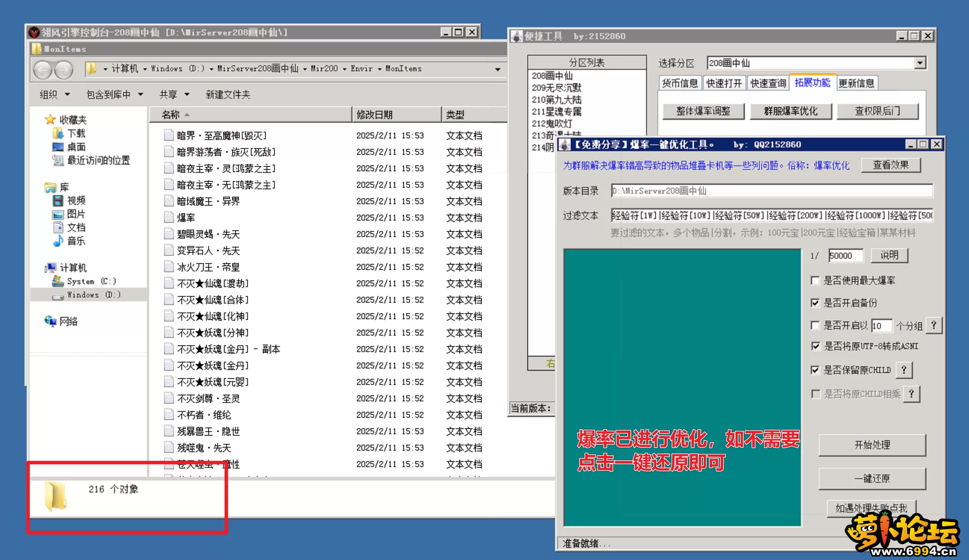Click the ? help beside 个分组

click(934, 325)
